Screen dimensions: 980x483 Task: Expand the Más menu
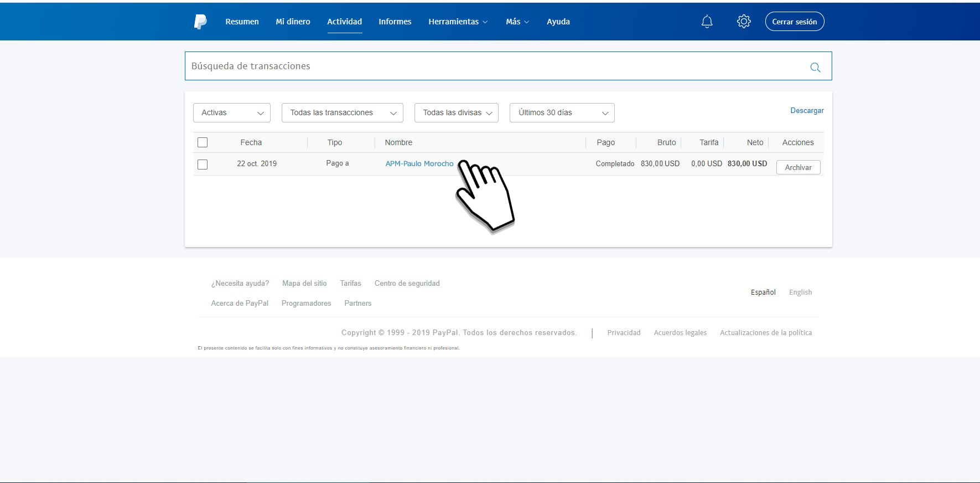tap(517, 22)
